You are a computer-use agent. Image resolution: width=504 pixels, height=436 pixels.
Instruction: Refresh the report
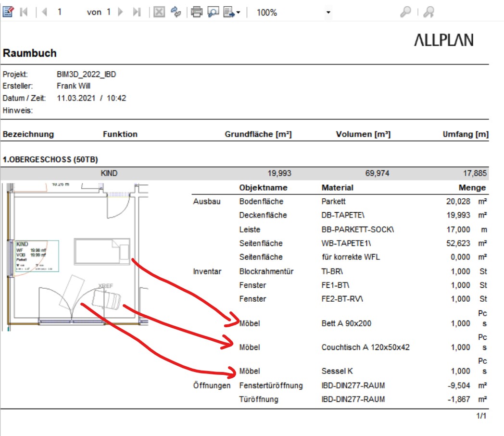[176, 12]
